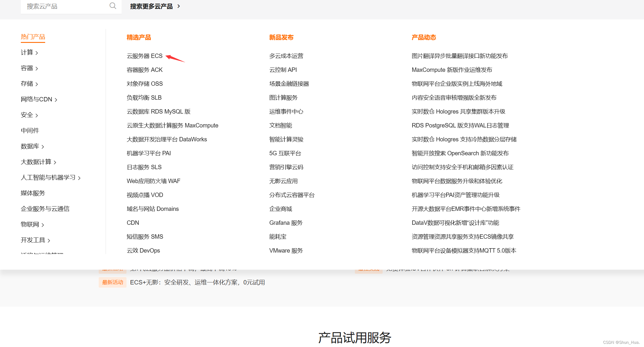The width and height of the screenshot is (644, 347).
Task: Open 域名与网站 Domains
Action: (x=153, y=209)
